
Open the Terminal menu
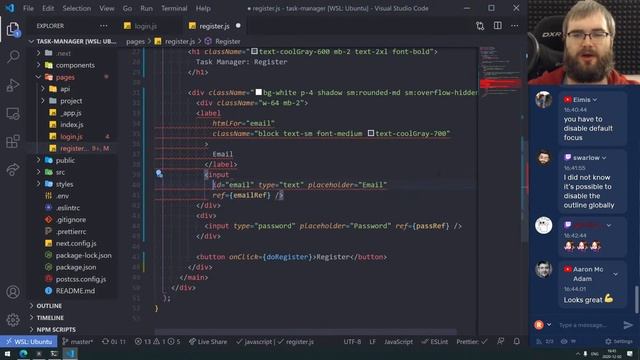tap(174, 8)
